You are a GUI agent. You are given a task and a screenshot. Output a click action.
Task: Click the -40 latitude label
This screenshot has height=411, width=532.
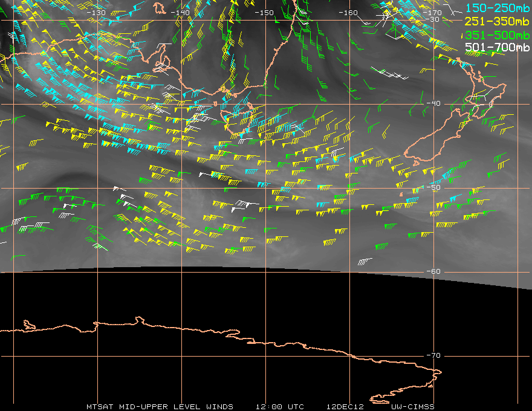433,103
